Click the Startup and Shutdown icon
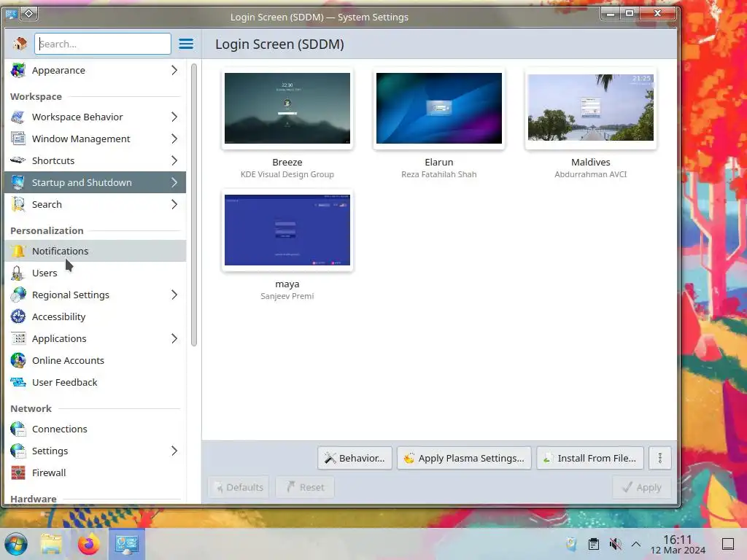Image resolution: width=747 pixels, height=560 pixels. coord(18,182)
